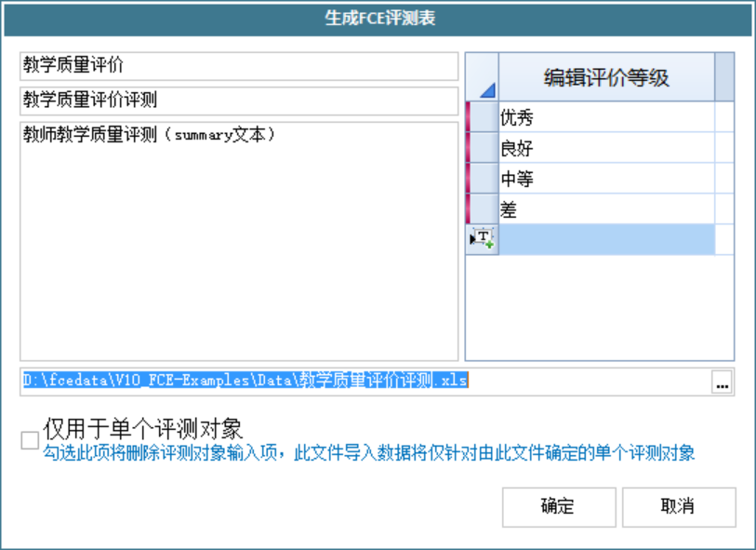
Task: Click the 确定 button
Action: (x=558, y=506)
